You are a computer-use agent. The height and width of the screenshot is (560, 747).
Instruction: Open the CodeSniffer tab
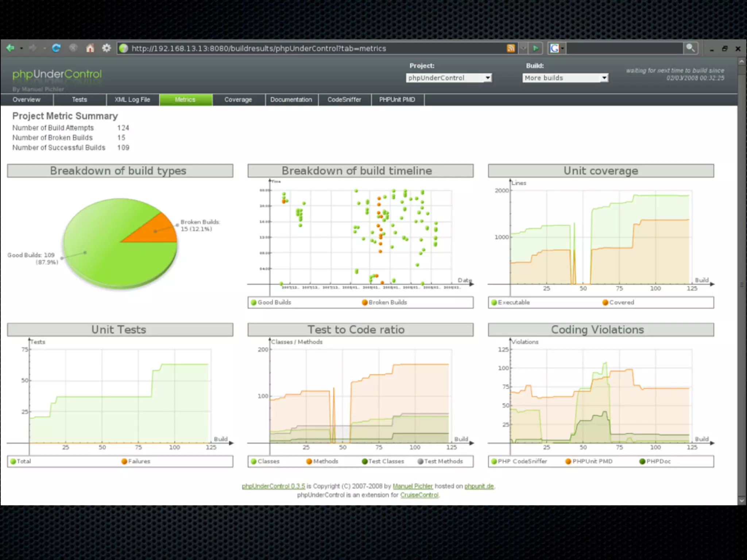(x=344, y=100)
